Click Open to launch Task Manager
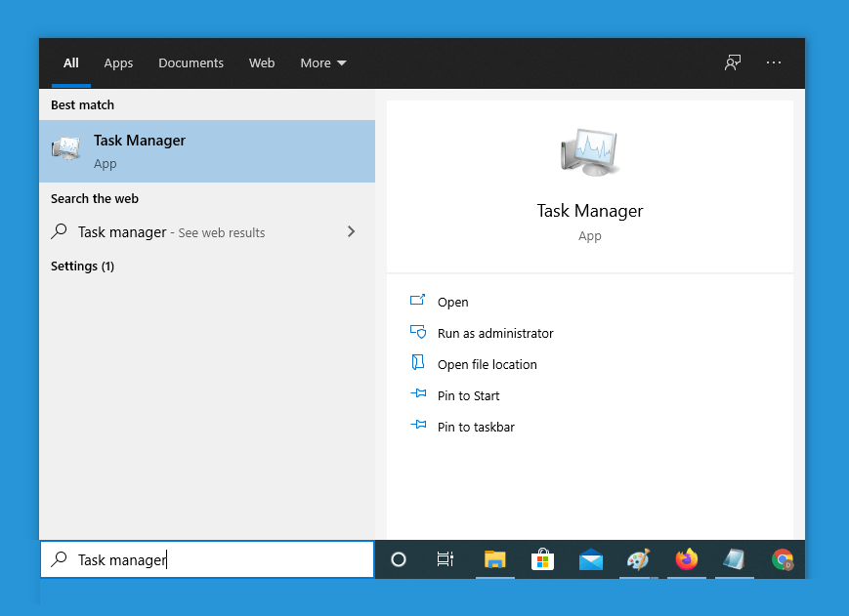Screen dimensions: 849x616 (453, 302)
